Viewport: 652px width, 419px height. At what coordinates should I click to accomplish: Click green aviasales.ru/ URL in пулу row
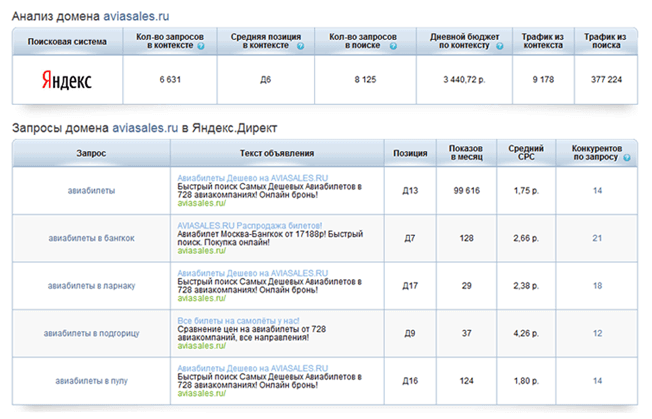pyautogui.click(x=202, y=393)
